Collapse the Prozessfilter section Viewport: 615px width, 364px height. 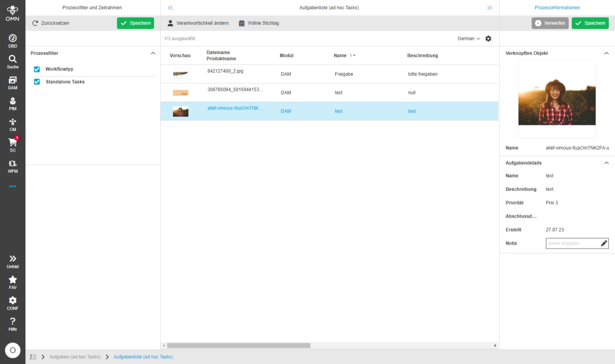[x=153, y=53]
